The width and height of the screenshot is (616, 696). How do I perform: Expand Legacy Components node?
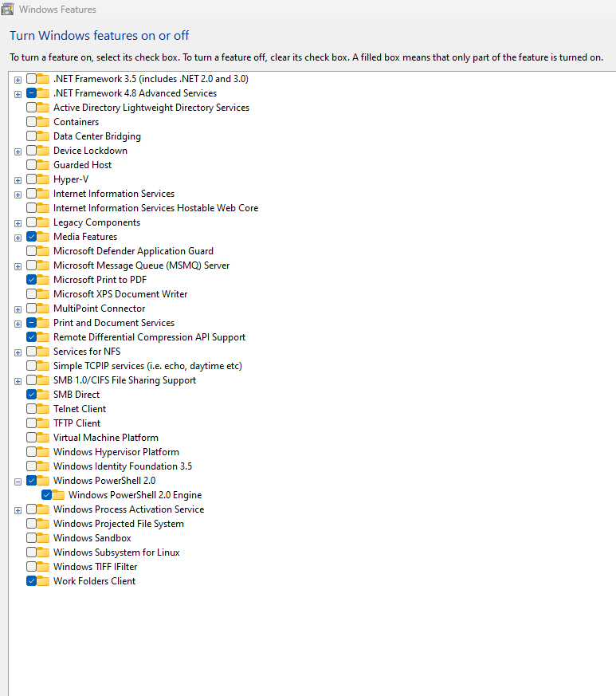(x=18, y=223)
